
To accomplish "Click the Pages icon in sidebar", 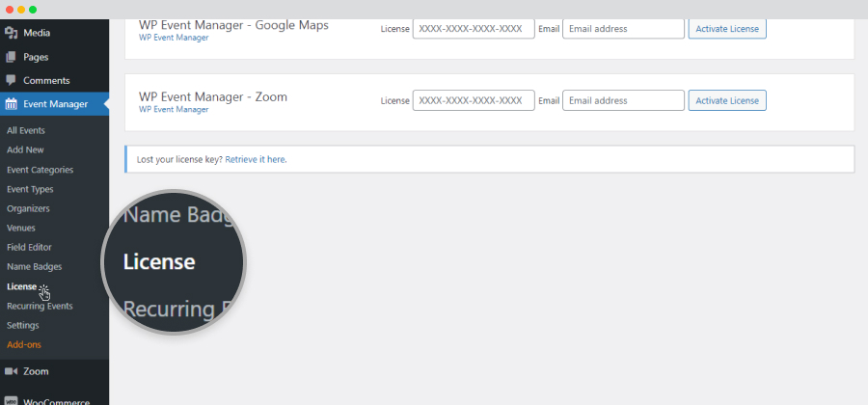I will click(11, 57).
